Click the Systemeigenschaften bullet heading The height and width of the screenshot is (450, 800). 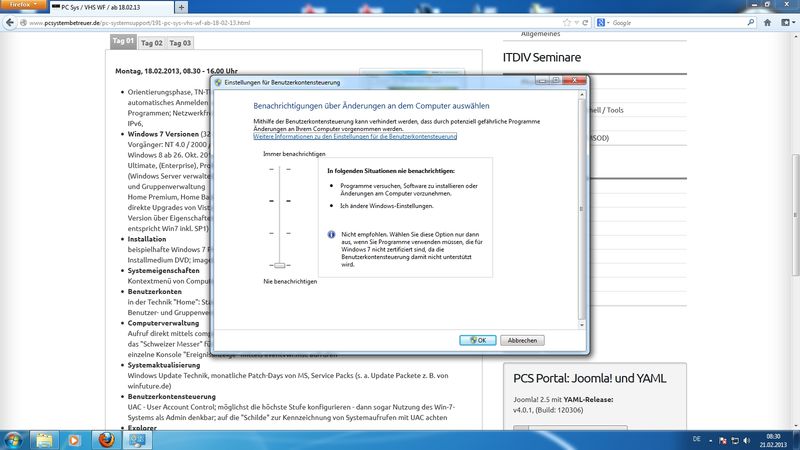[163, 270]
